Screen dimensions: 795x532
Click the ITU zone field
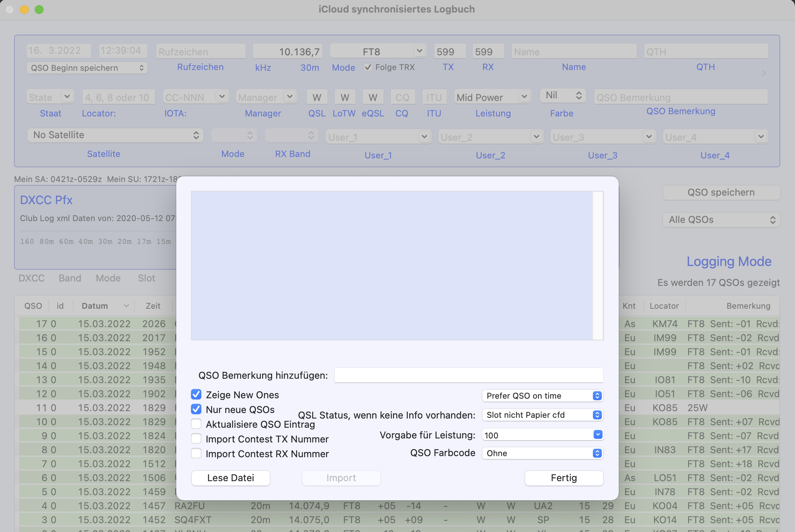pyautogui.click(x=434, y=97)
